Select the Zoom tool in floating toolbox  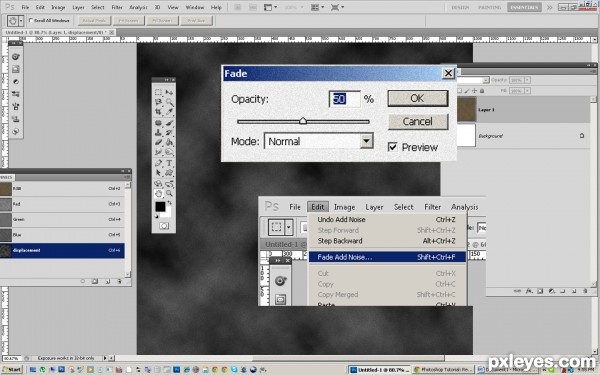coord(169,194)
